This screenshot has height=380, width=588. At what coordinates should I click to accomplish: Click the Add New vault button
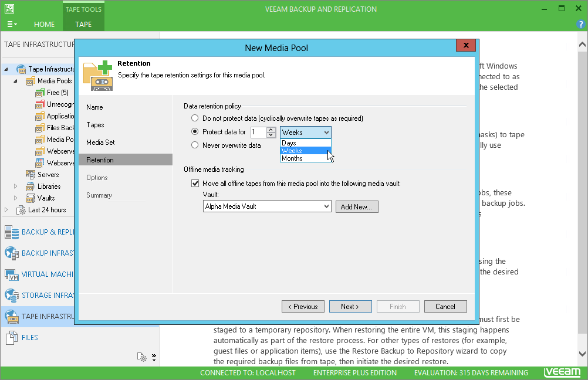[x=357, y=206]
